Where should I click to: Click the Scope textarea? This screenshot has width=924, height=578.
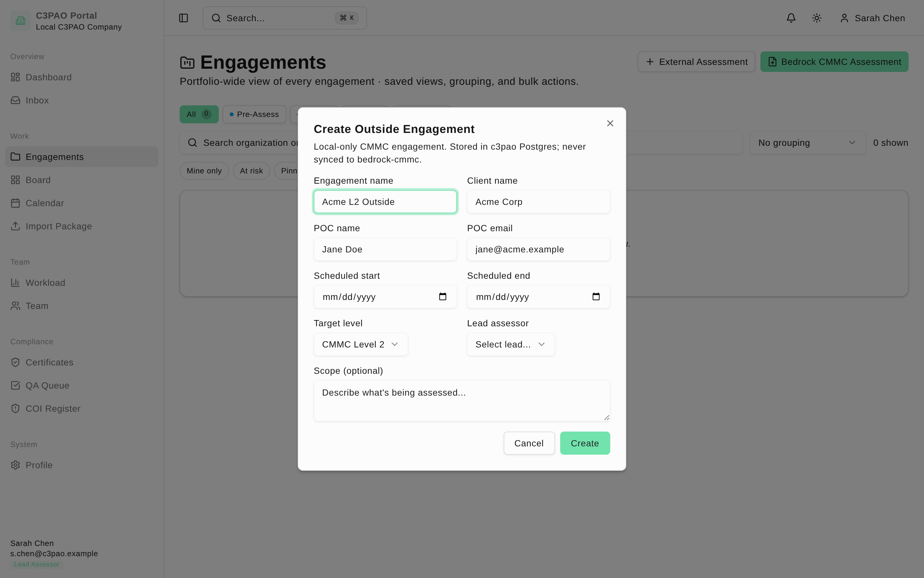[x=462, y=401]
